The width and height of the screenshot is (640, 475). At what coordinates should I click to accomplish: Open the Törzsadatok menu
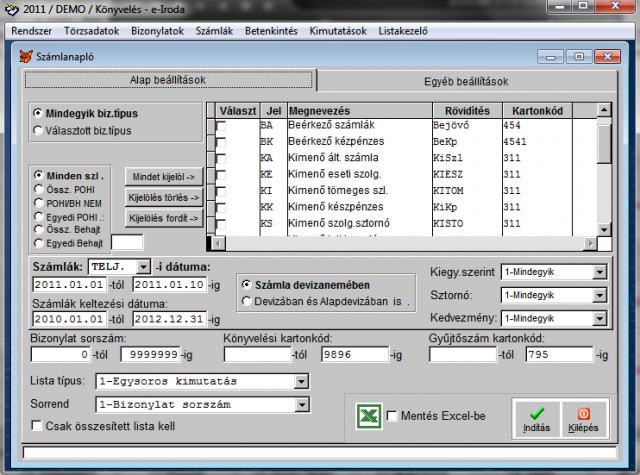[x=92, y=31]
